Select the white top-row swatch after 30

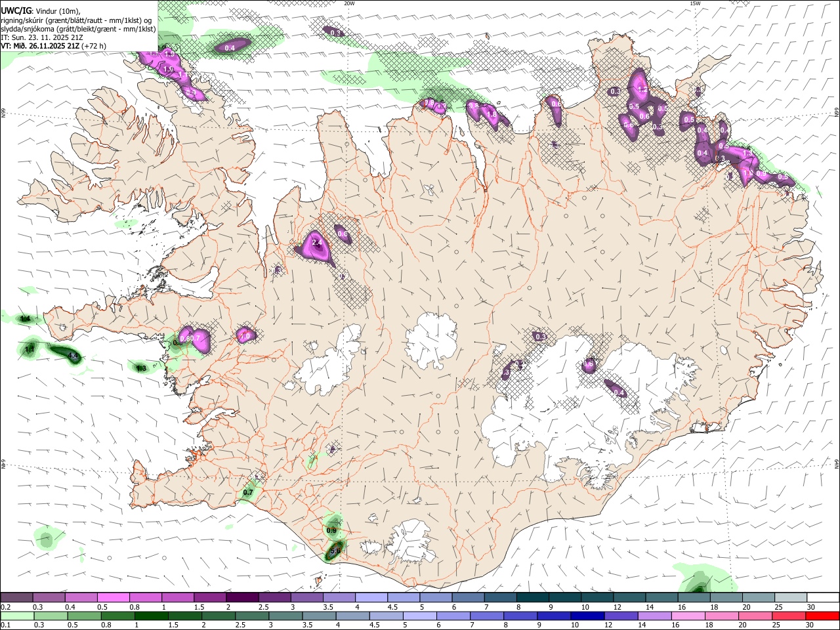tap(823, 597)
